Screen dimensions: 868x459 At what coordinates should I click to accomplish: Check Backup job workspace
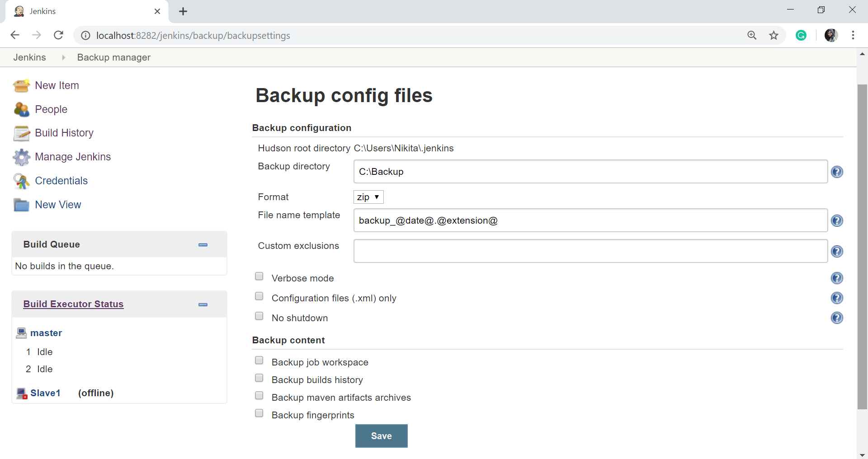coord(259,360)
